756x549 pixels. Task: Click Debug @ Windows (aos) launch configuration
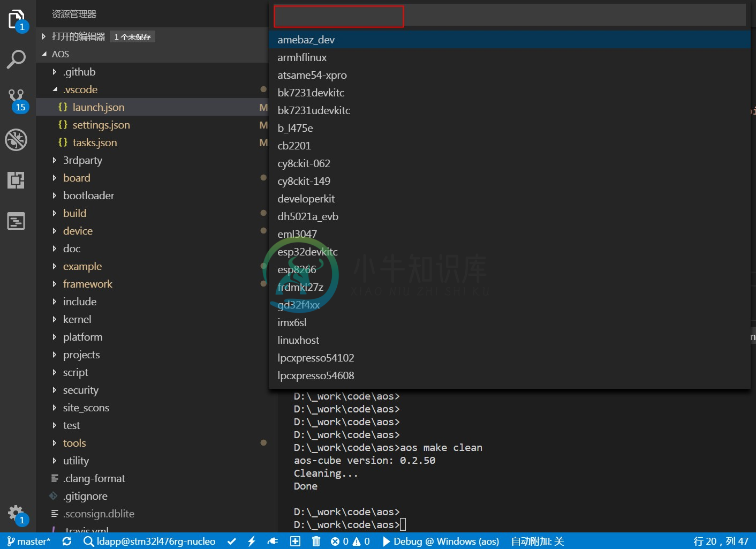coord(441,542)
